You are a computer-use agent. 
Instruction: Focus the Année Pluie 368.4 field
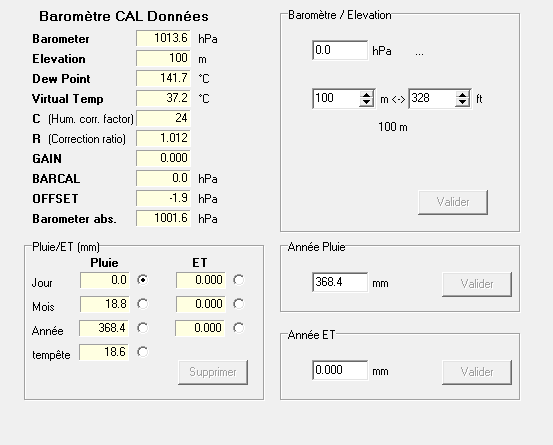tap(340, 282)
